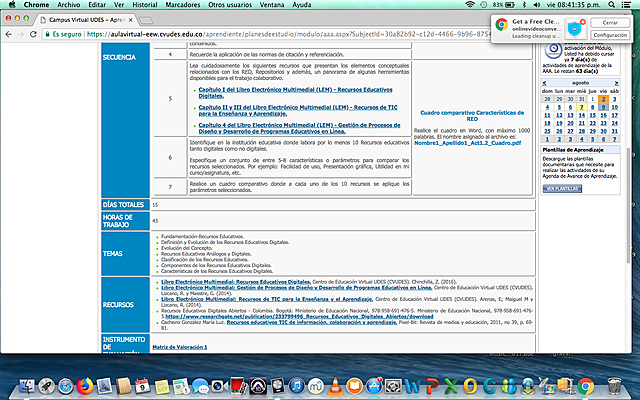Screen dimensions: 640x400
Task: Open a new browser tab
Action: [146, 20]
